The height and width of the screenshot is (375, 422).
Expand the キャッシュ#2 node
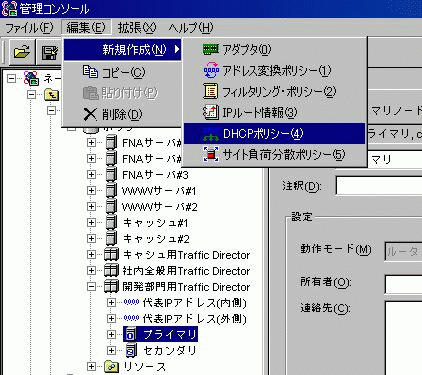[91, 238]
